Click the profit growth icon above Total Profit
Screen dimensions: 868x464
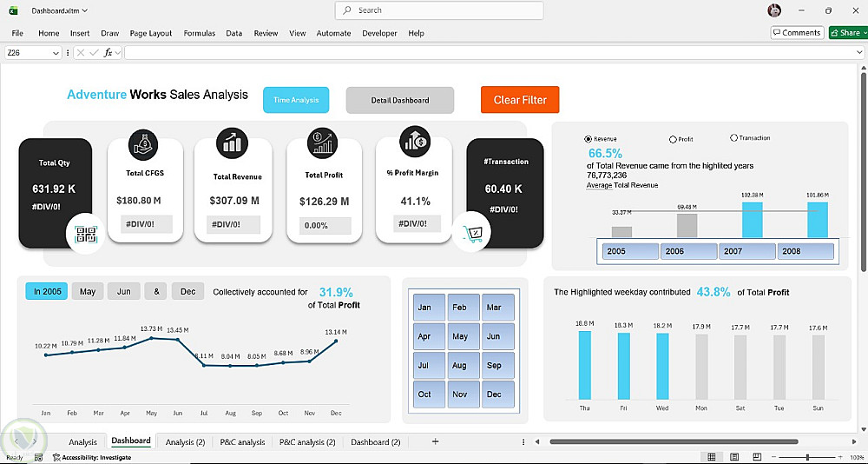(323, 143)
